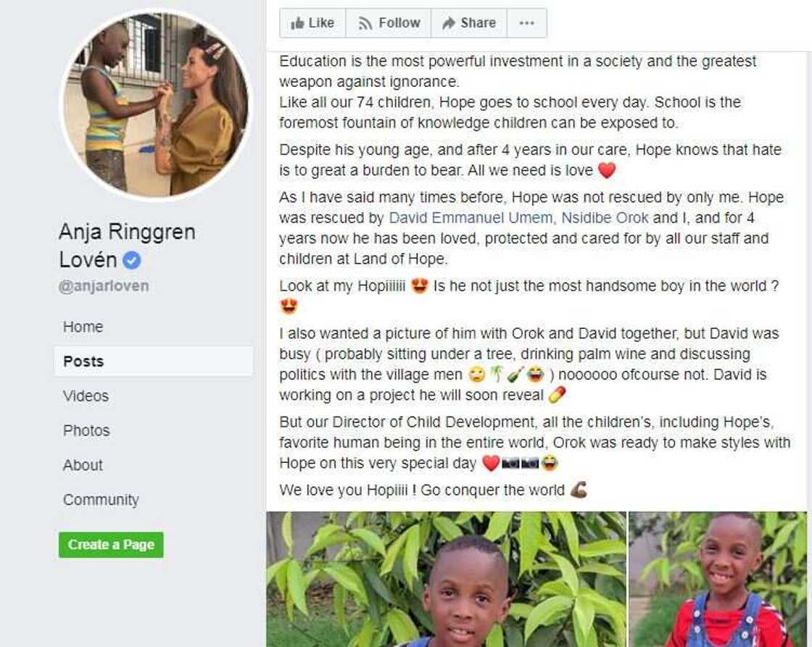The height and width of the screenshot is (647, 812).
Task: Open the Community section
Action: click(101, 500)
